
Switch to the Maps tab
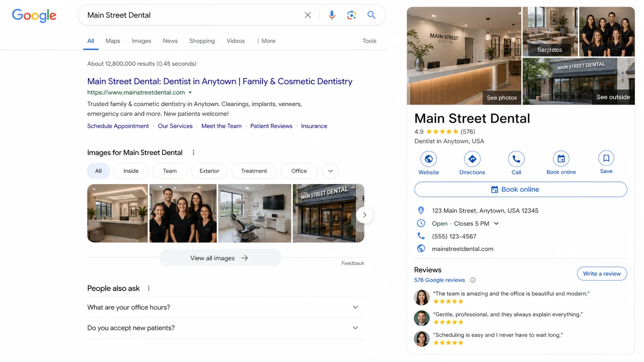tap(113, 41)
